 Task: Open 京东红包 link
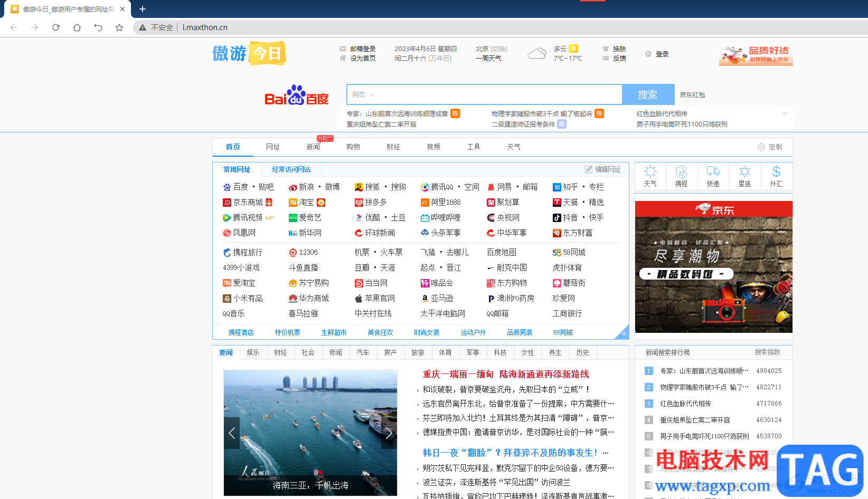click(692, 95)
